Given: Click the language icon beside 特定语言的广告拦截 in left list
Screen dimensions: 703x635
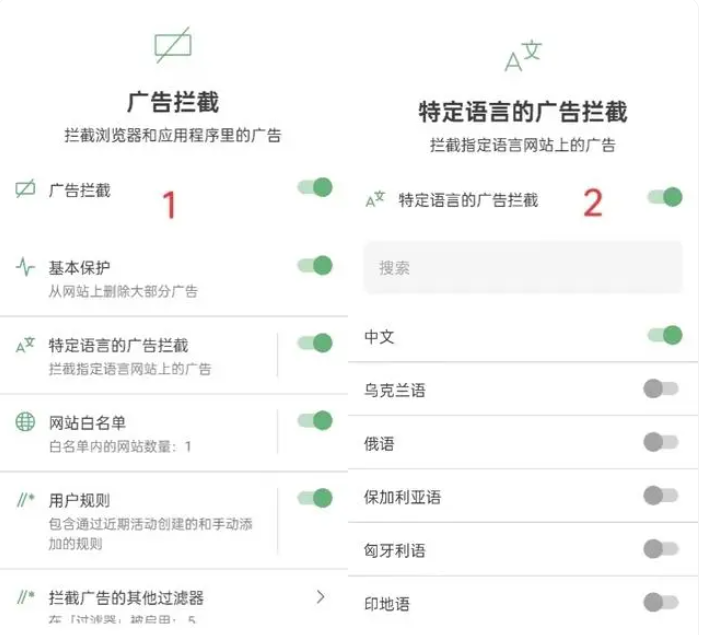Looking at the screenshot, I should coord(26,345).
